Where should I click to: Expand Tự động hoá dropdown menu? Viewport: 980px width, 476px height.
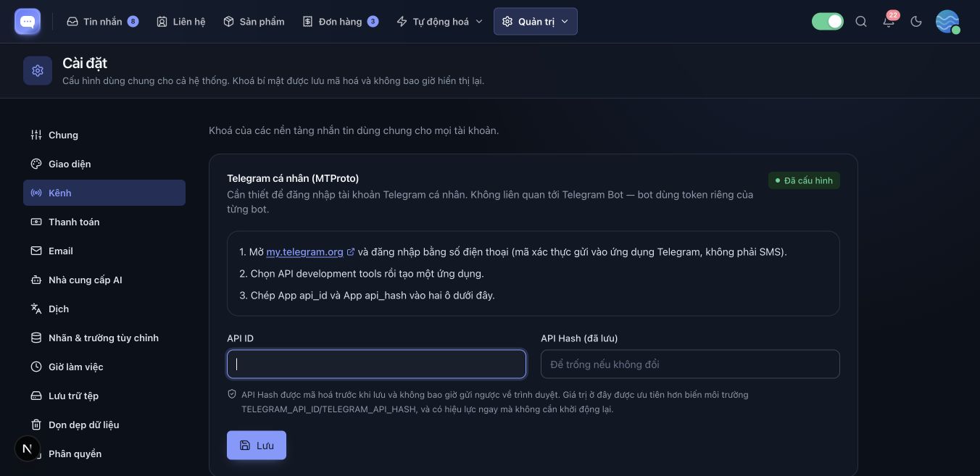click(439, 22)
